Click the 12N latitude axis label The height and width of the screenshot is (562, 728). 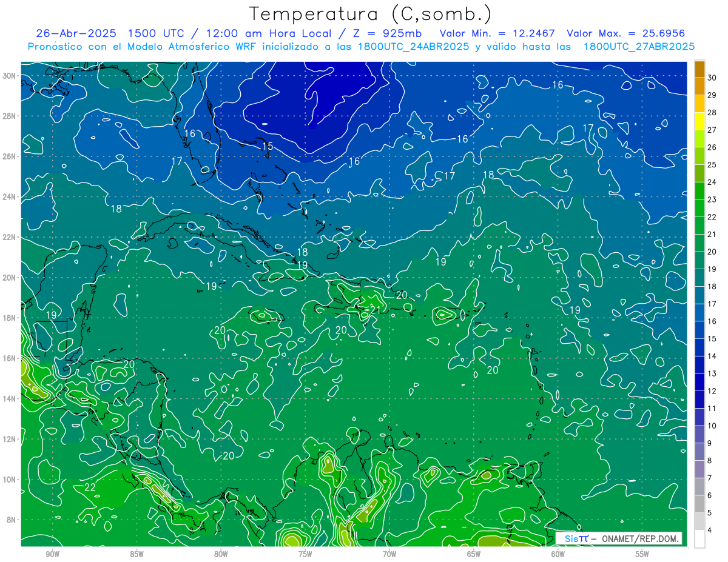pyautogui.click(x=9, y=439)
